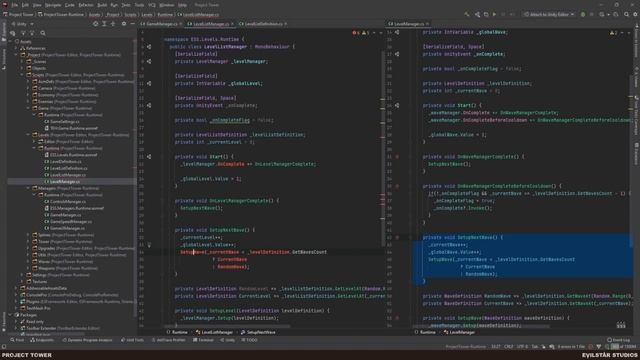This screenshot has height=360, width=640.
Task: Open the Unity view selector dropdown
Action: [x=23, y=24]
